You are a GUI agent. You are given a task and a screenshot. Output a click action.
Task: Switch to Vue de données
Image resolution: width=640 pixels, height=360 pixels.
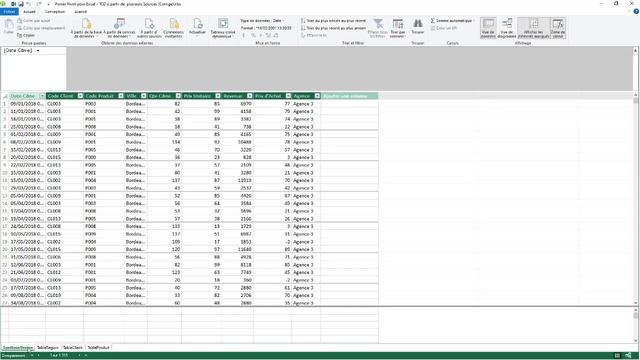coord(488,28)
